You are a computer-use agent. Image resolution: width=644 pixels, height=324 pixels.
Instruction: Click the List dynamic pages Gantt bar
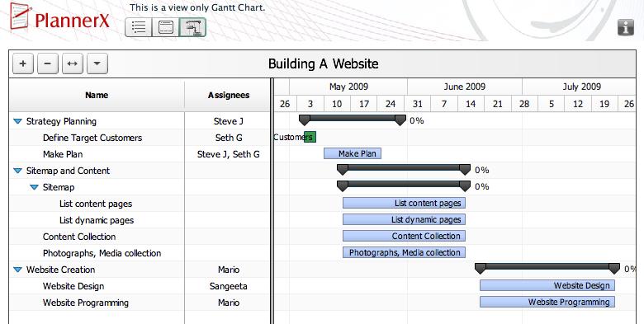404,219
